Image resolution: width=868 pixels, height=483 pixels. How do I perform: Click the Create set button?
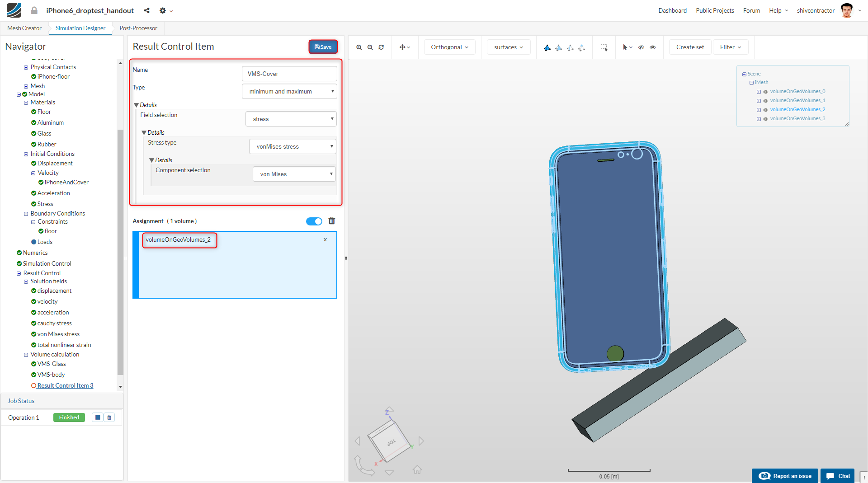click(690, 47)
